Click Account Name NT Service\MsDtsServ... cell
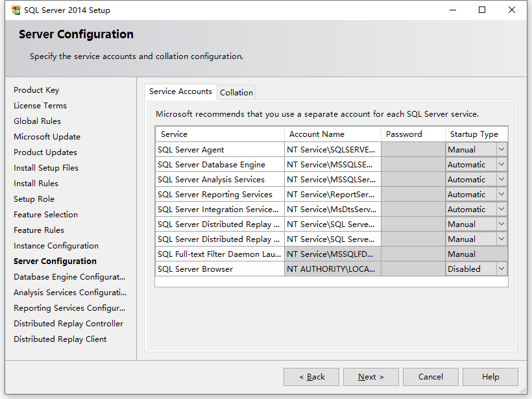This screenshot has height=399, width=532. click(x=332, y=209)
